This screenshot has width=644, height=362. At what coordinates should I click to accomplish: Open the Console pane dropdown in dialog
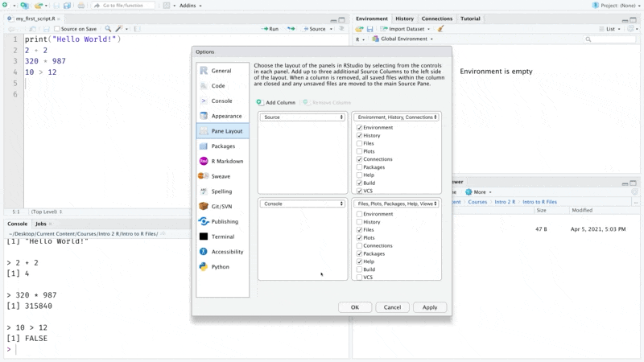click(303, 204)
